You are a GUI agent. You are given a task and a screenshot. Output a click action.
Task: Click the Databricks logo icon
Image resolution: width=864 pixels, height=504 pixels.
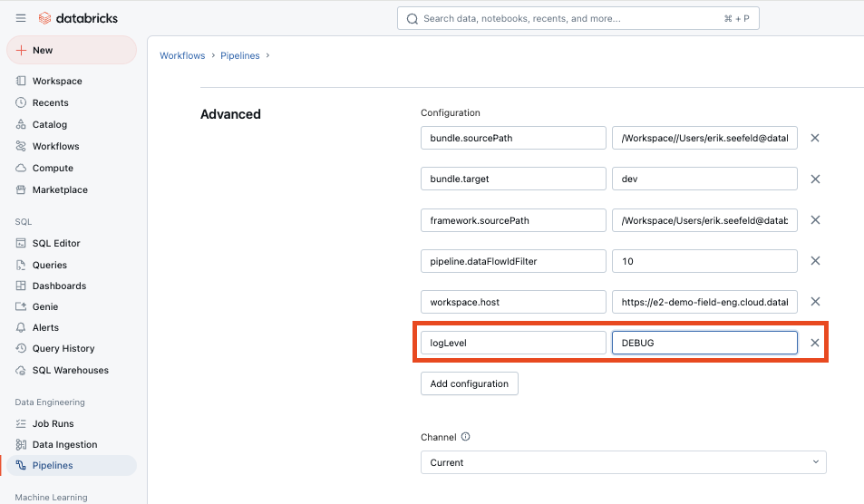pos(45,18)
